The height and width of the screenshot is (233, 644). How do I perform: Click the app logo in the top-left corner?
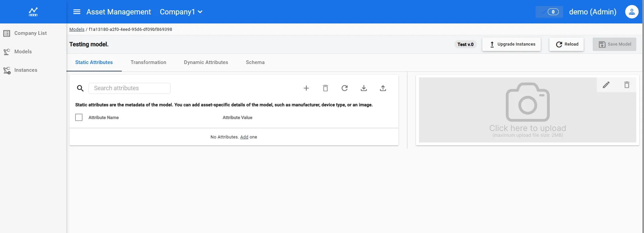coord(33,12)
